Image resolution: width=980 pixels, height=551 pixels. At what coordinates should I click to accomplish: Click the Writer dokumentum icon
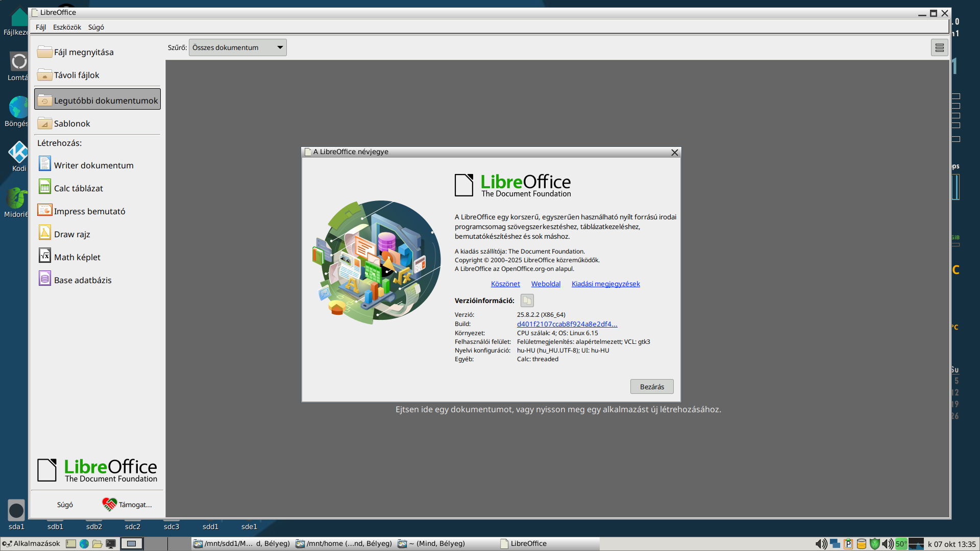[45, 164]
